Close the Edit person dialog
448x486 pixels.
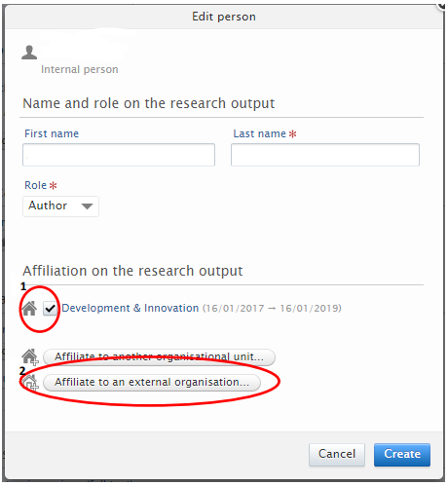[443, 5]
